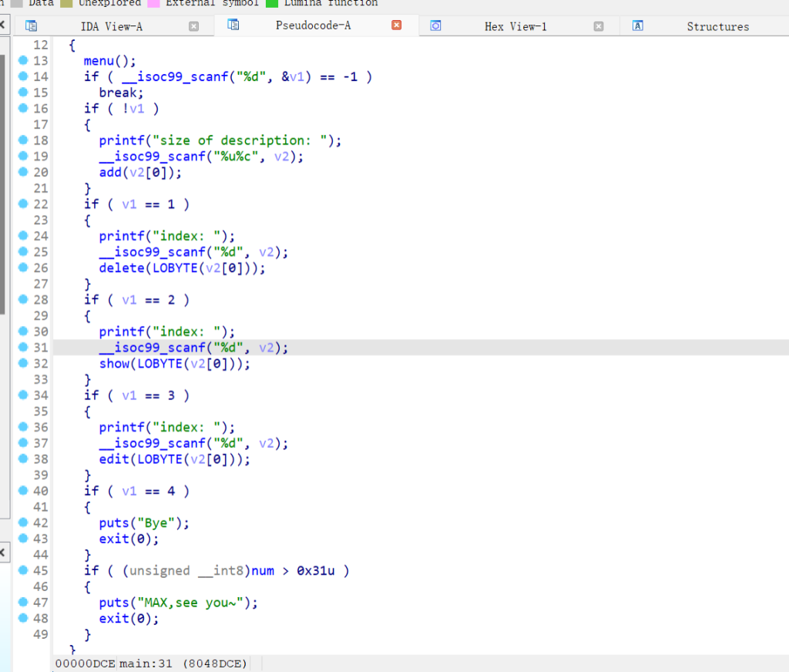Click the Hex View-1 tab icon

pyautogui.click(x=435, y=26)
